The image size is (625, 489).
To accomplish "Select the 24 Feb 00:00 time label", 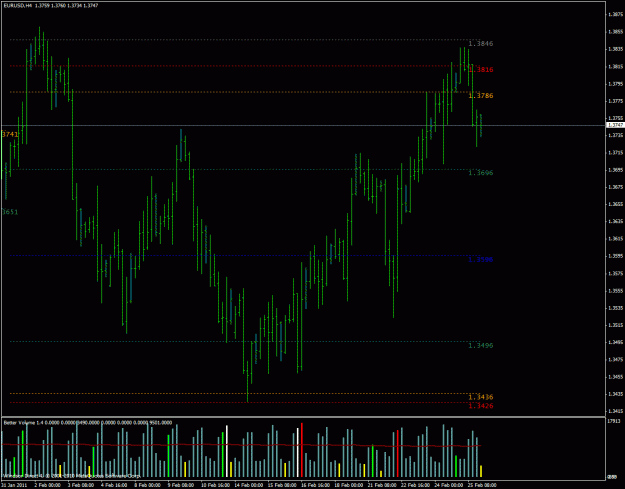I will pyautogui.click(x=449, y=485).
